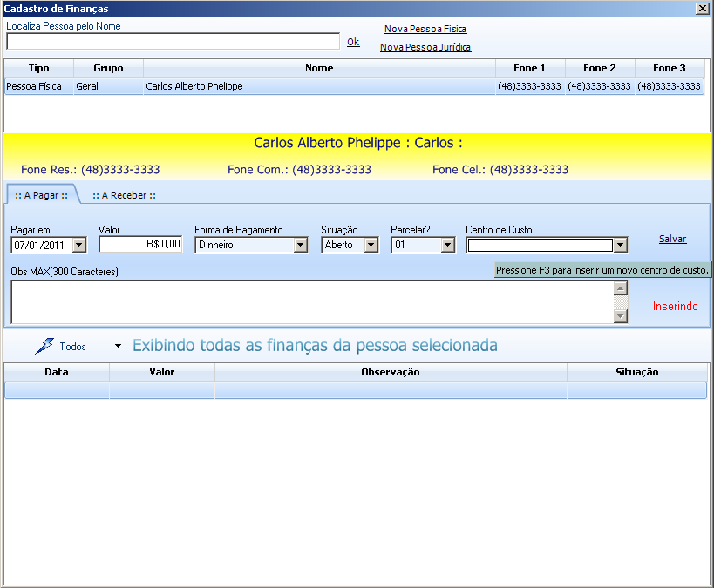Image resolution: width=714 pixels, height=588 pixels.
Task: Expand the Parcelar dropdown
Action: click(447, 246)
